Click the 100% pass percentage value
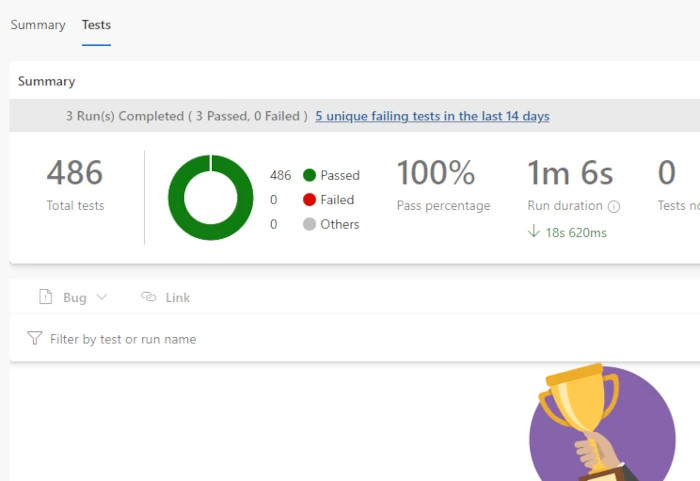This screenshot has height=481, width=700. tap(436, 172)
